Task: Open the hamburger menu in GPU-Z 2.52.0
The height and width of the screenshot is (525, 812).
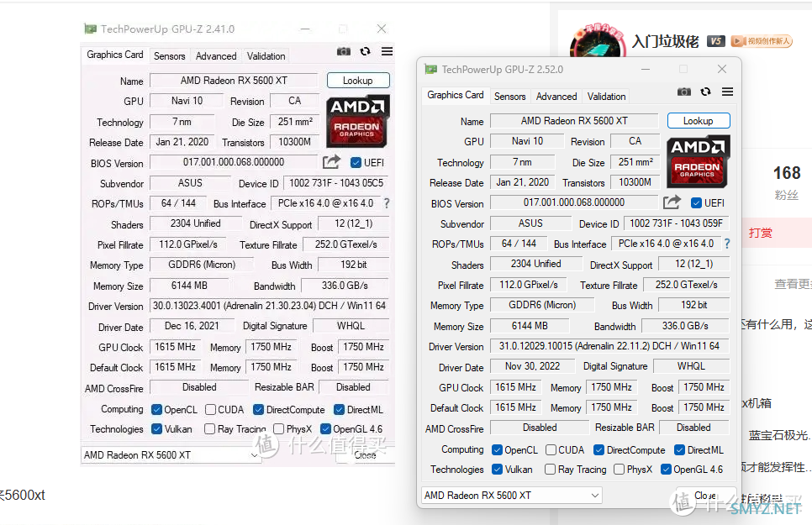Action: tap(728, 92)
